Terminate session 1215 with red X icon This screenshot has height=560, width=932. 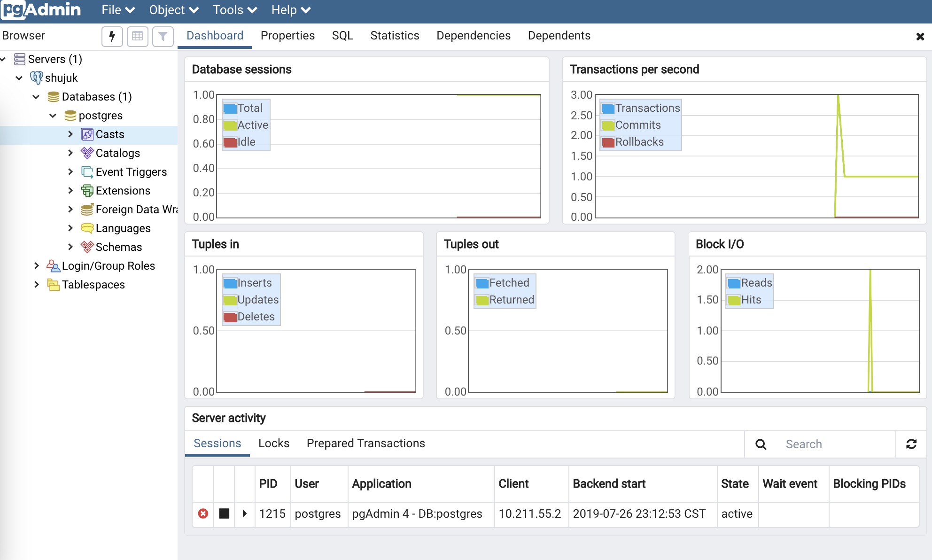[203, 513]
